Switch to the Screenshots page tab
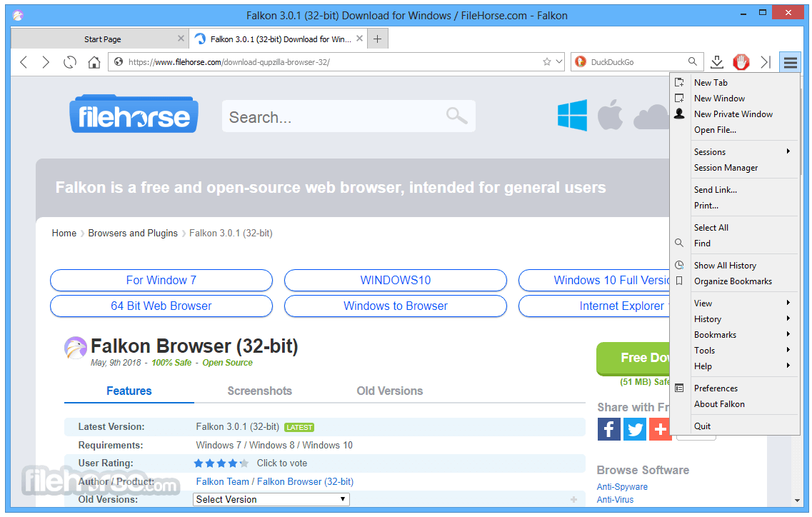The height and width of the screenshot is (517, 812). point(259,391)
